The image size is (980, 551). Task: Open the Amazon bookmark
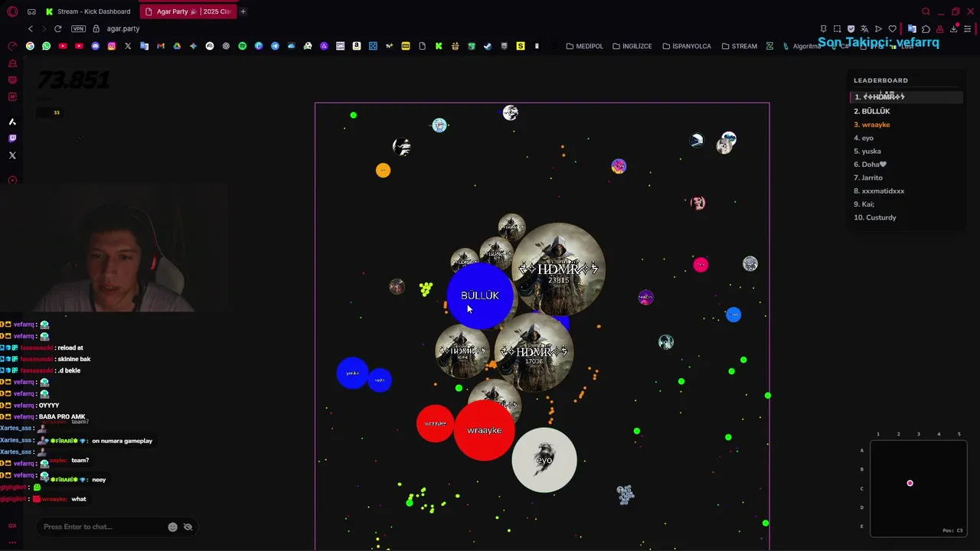(x=357, y=46)
